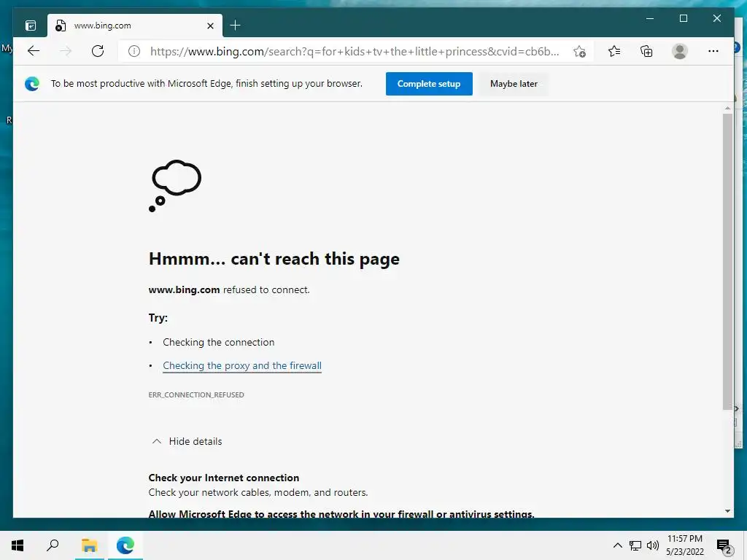The image size is (747, 560).
Task: Minimize the Edge window
Action: 650,18
